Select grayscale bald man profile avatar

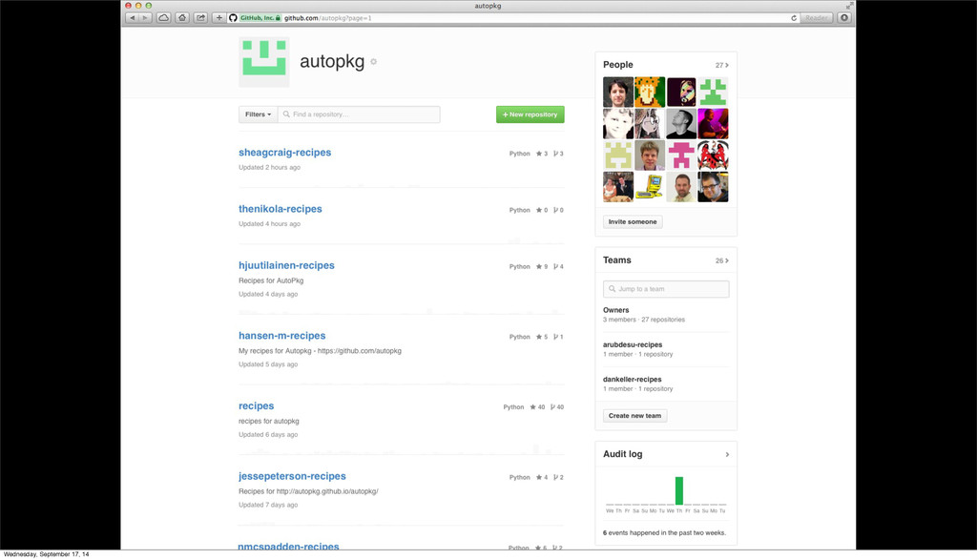[x=681, y=123]
